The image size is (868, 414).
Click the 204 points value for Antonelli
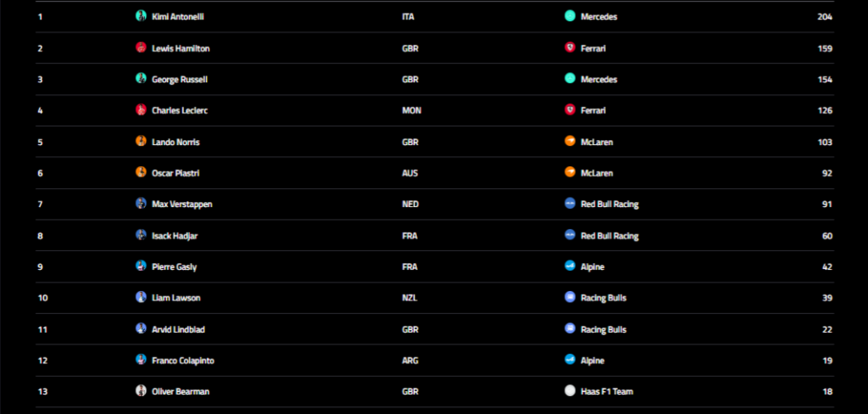825,17
